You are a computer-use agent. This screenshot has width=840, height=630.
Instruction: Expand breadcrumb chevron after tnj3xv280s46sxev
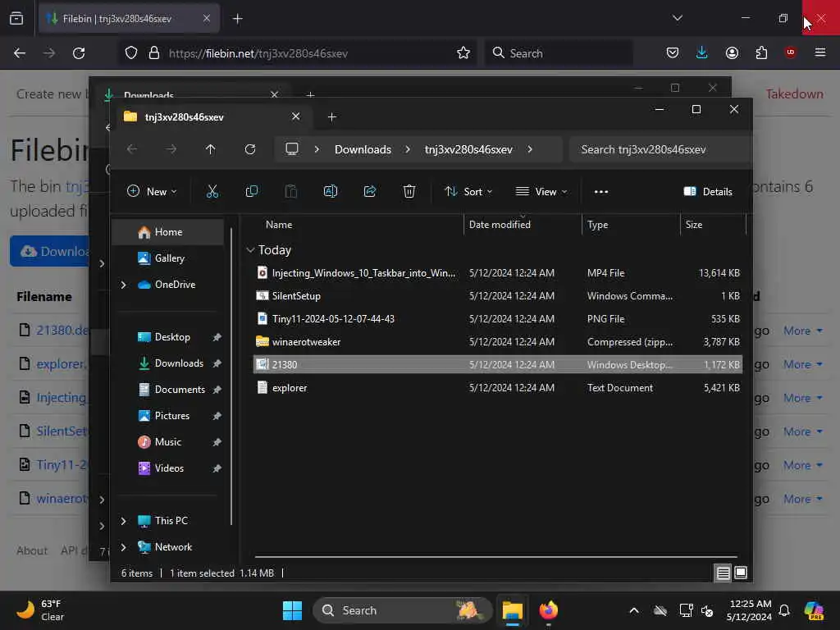click(x=530, y=149)
